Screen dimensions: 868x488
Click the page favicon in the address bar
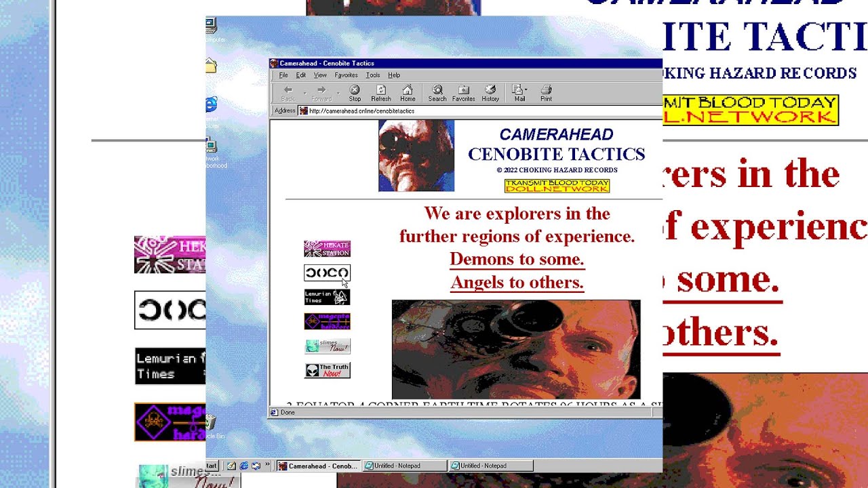tap(304, 110)
